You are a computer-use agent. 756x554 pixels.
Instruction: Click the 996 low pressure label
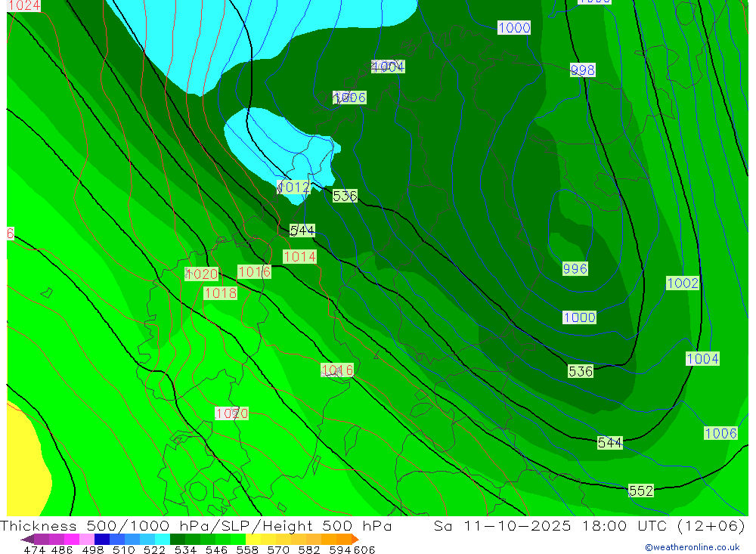click(575, 268)
